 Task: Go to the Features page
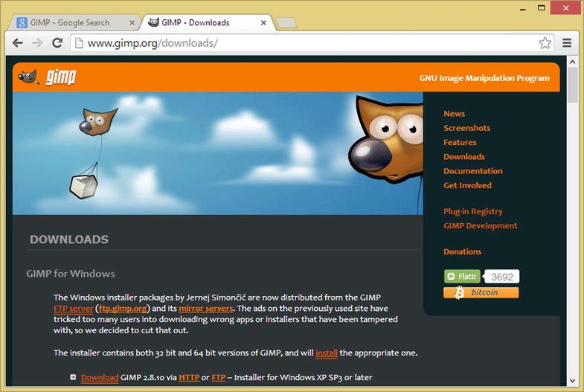pos(460,142)
